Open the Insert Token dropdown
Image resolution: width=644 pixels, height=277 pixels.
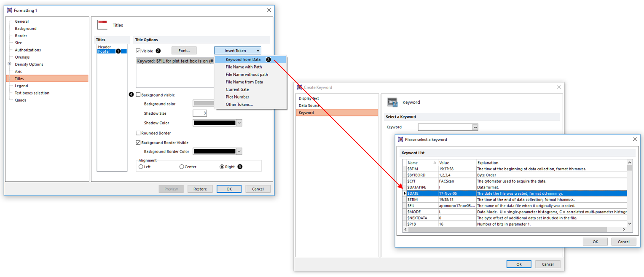[x=237, y=51]
